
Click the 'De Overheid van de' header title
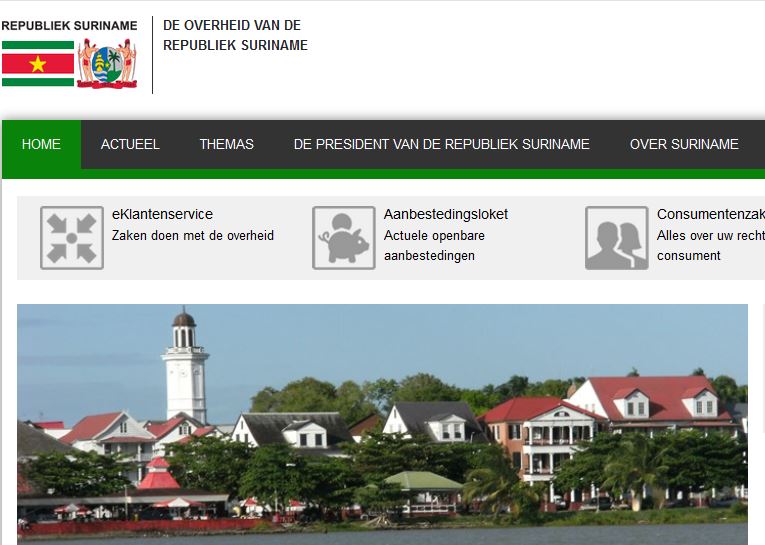tap(231, 26)
